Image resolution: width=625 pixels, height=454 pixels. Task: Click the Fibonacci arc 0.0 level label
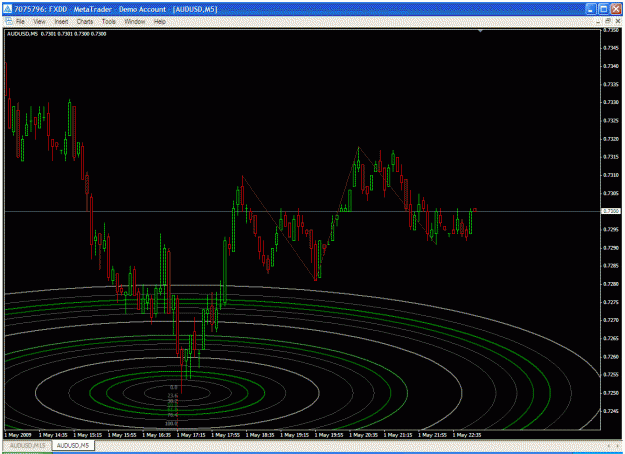(173, 387)
